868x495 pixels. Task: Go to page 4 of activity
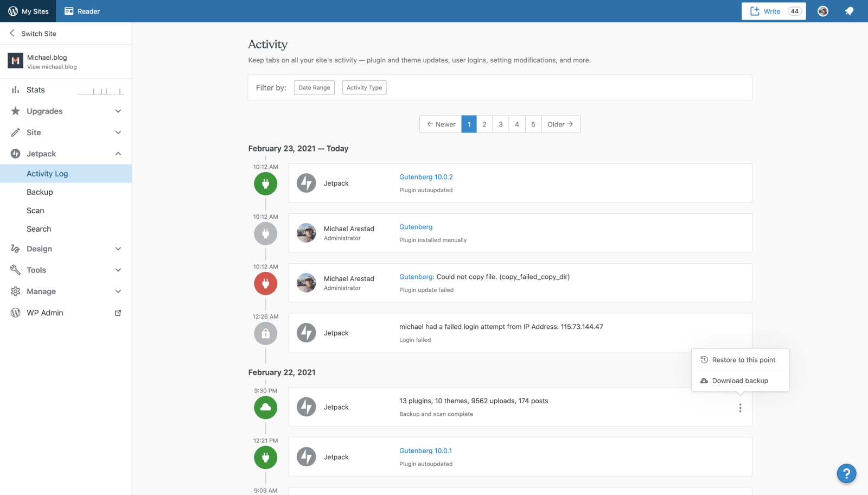[517, 124]
